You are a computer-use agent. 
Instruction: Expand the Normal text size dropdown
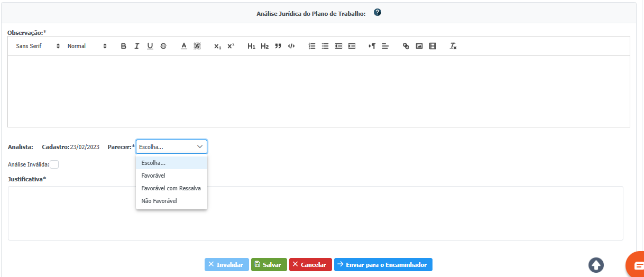(87, 46)
